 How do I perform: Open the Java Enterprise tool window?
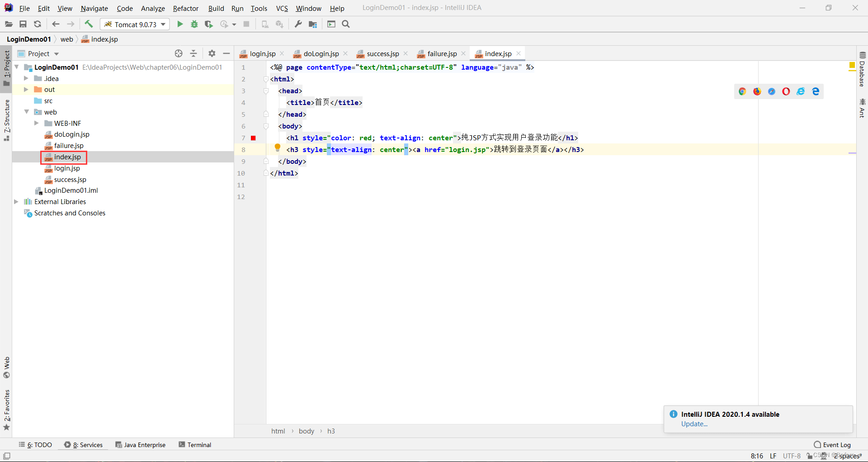click(140, 445)
